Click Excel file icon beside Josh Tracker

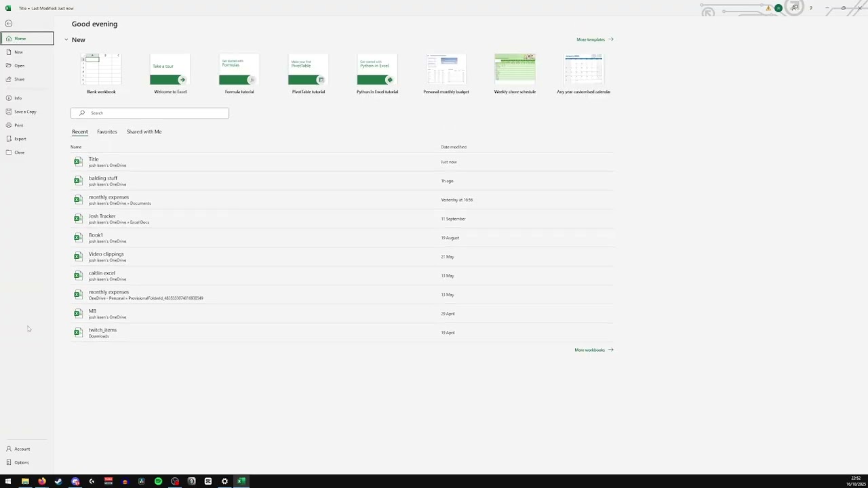pos(78,218)
